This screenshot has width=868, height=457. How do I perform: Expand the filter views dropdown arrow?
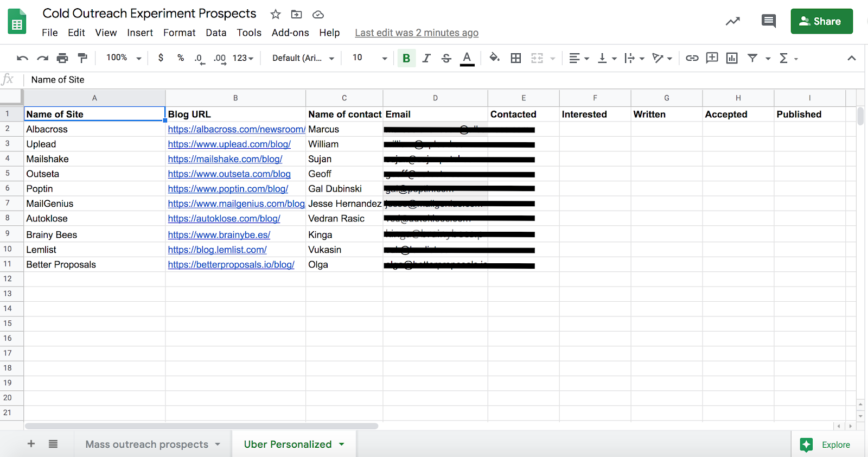[x=768, y=59]
